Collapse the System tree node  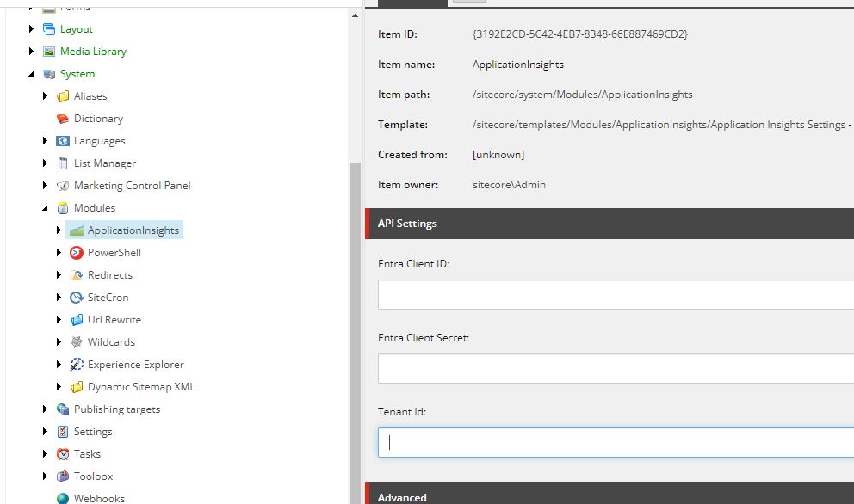(31, 73)
